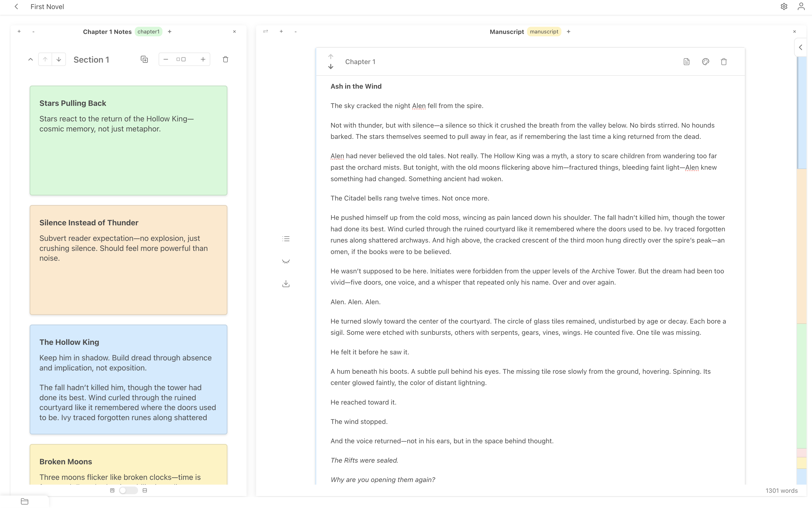This screenshot has width=812, height=509.
Task: Toggle the hide eye icon beside manuscript
Action: (x=286, y=261)
